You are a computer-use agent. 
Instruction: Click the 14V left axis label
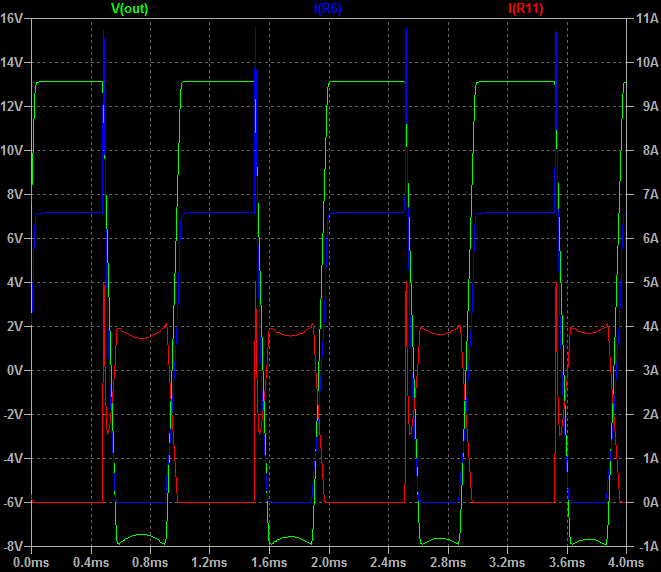click(11, 62)
